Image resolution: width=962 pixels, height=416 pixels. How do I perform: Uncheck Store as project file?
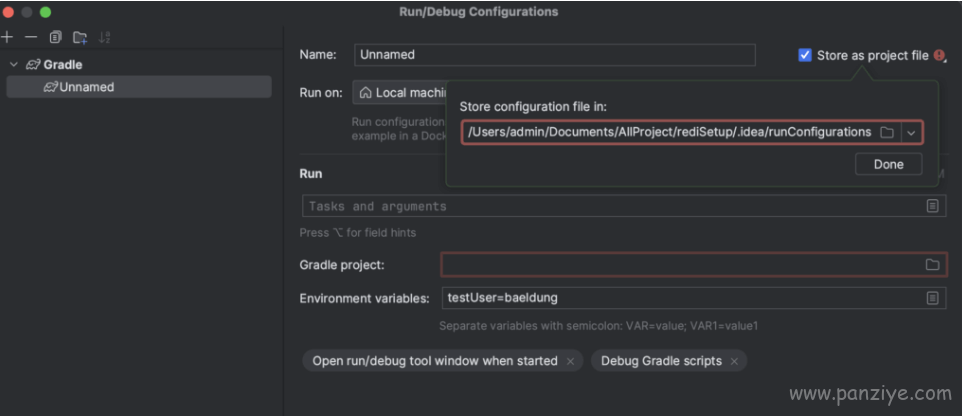[805, 55]
